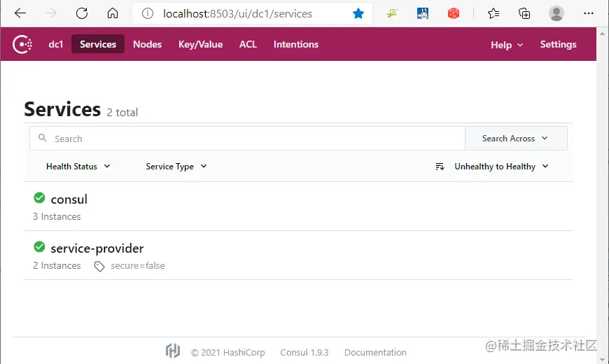This screenshot has height=364, width=609.
Task: Reload the page with refresh icon
Action: click(82, 13)
